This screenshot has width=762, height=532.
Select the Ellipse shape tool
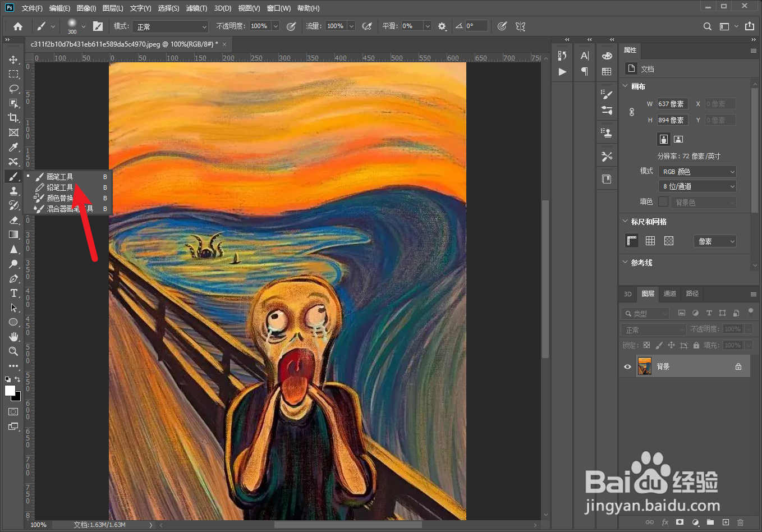point(13,322)
